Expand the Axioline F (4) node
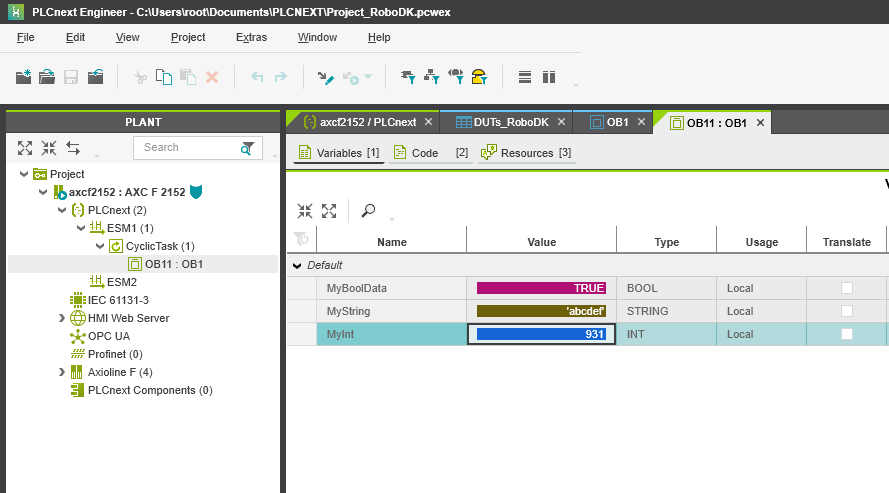 (62, 372)
